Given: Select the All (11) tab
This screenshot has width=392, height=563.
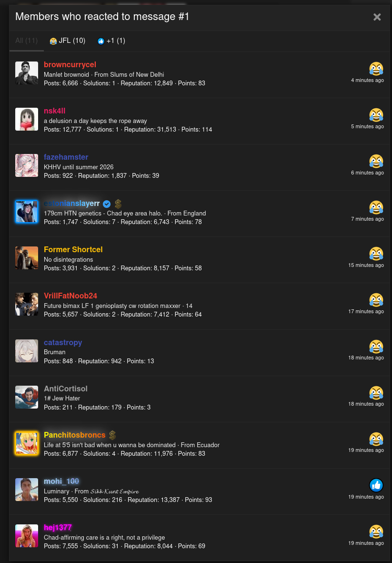Looking at the screenshot, I should (27, 41).
